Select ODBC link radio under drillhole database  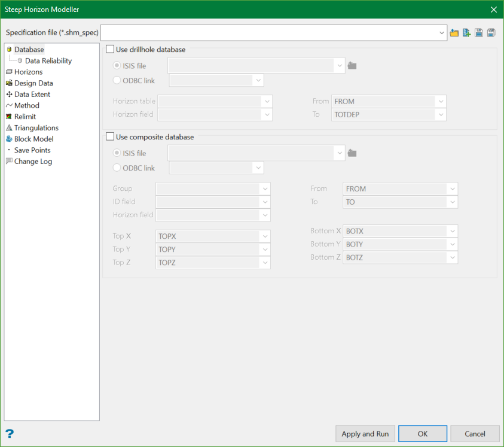pos(117,80)
